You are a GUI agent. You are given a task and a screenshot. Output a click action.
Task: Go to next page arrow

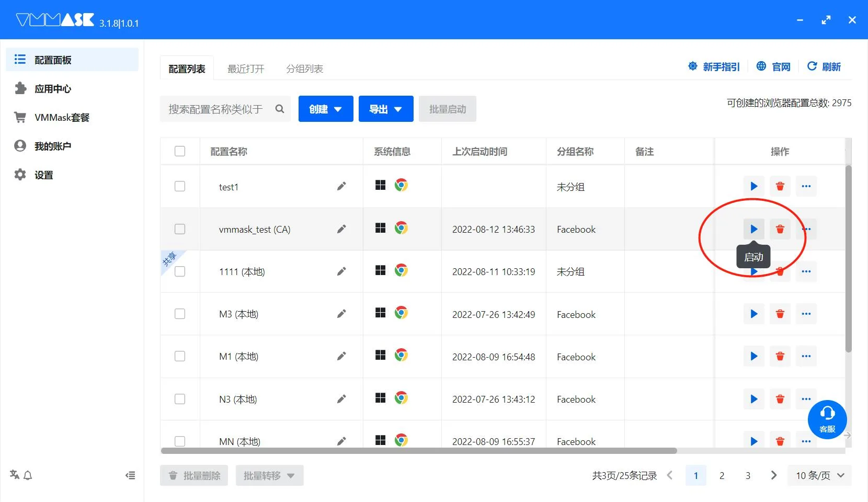774,475
